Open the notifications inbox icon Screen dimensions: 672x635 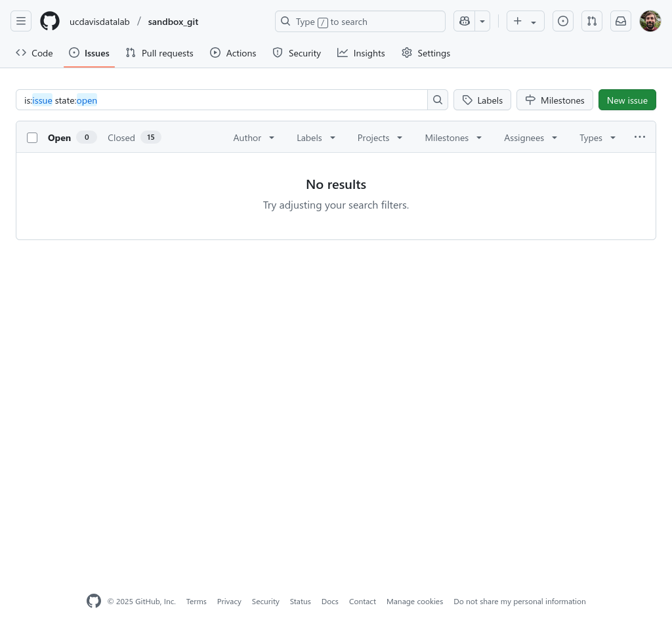pyautogui.click(x=621, y=22)
